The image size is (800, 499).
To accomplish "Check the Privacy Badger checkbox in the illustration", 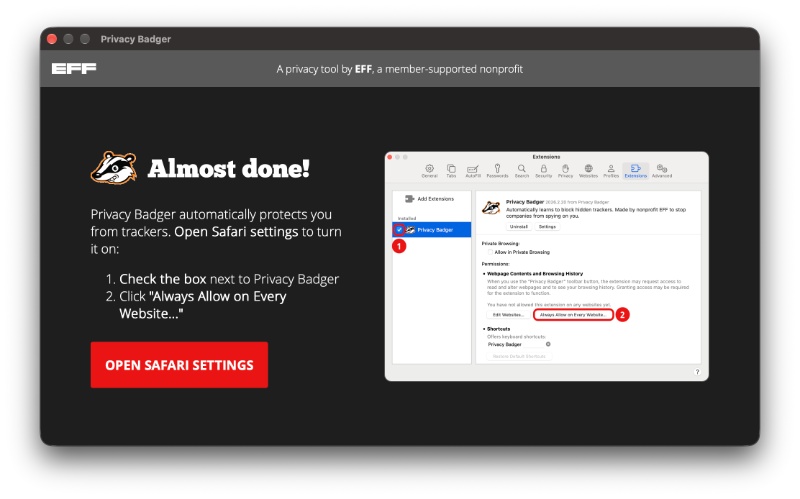I will coord(399,230).
